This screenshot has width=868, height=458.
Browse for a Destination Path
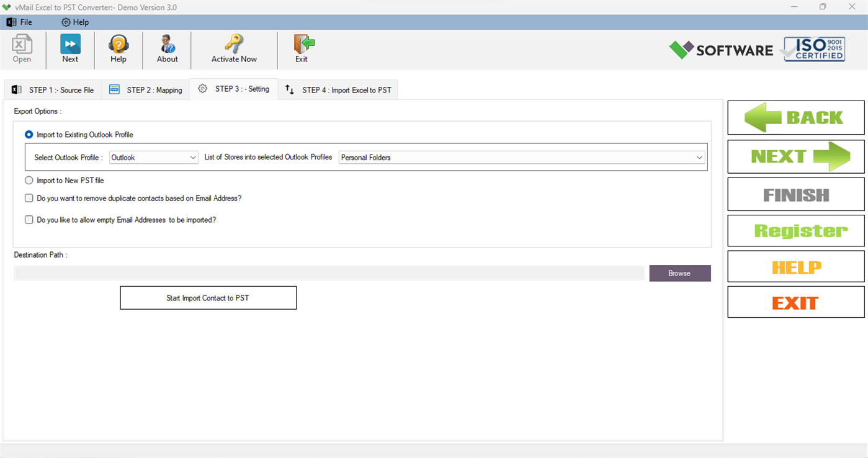point(679,273)
